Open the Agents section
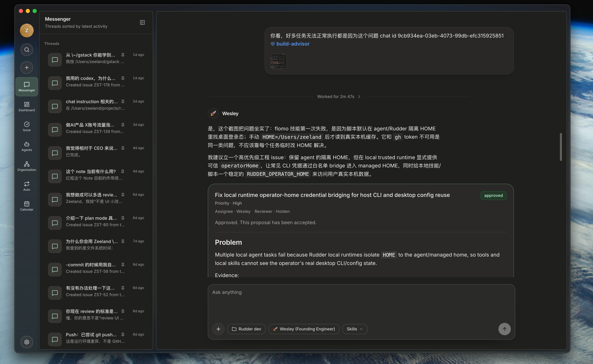 tap(27, 146)
